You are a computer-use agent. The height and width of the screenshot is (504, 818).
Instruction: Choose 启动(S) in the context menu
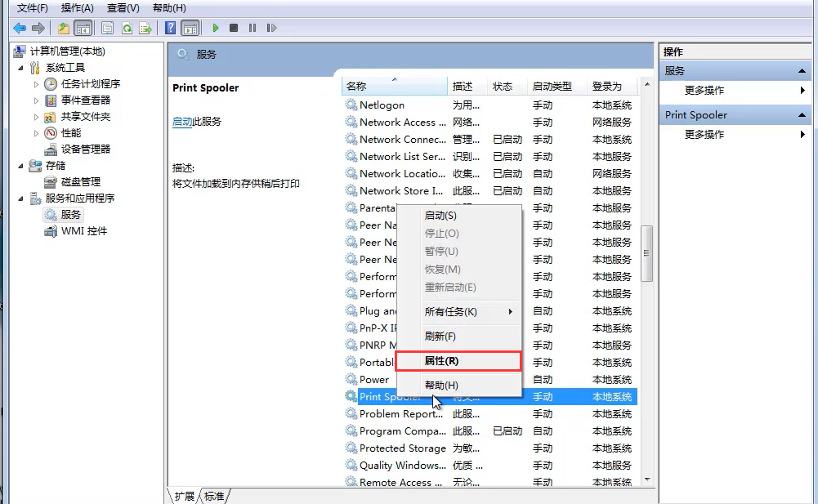click(459, 216)
